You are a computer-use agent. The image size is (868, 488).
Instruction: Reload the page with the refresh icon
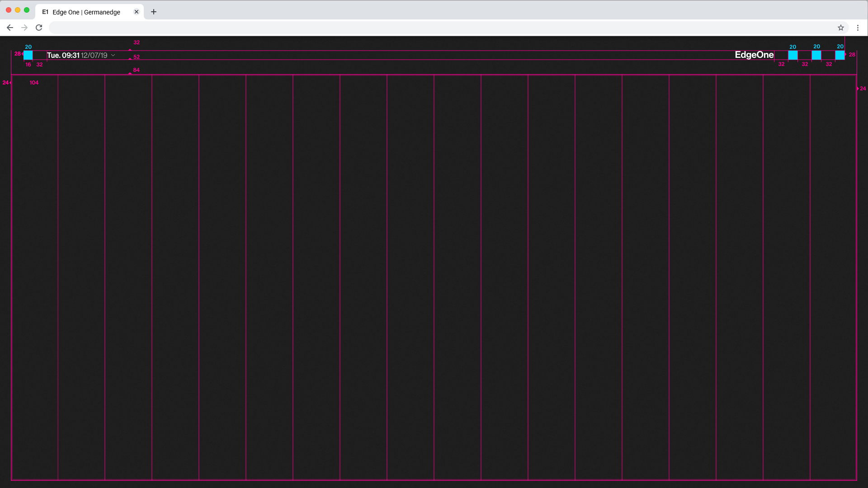(x=39, y=28)
